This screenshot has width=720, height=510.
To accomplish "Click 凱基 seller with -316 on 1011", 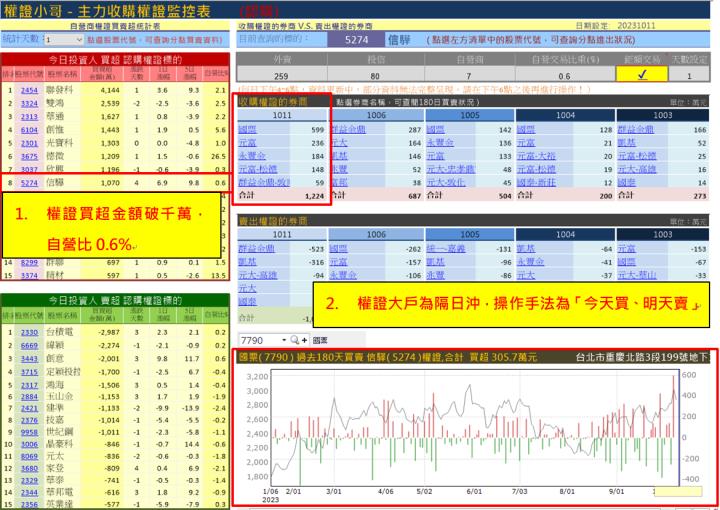I will click(x=248, y=262).
